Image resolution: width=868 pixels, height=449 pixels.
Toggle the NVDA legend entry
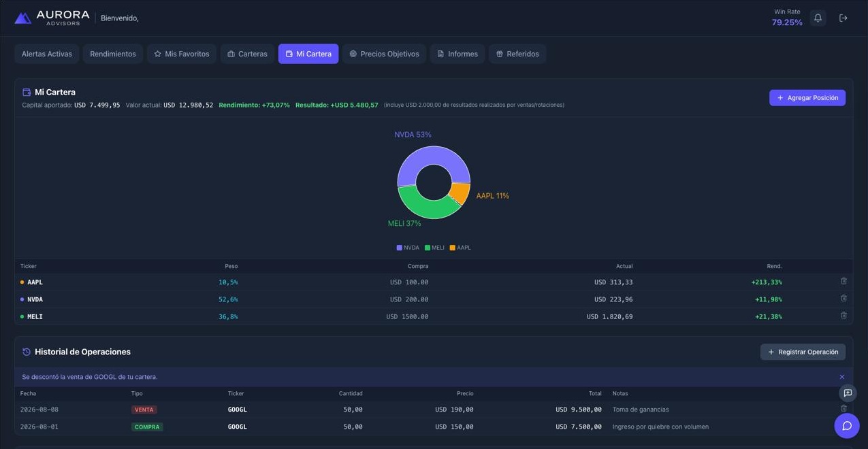tap(408, 248)
